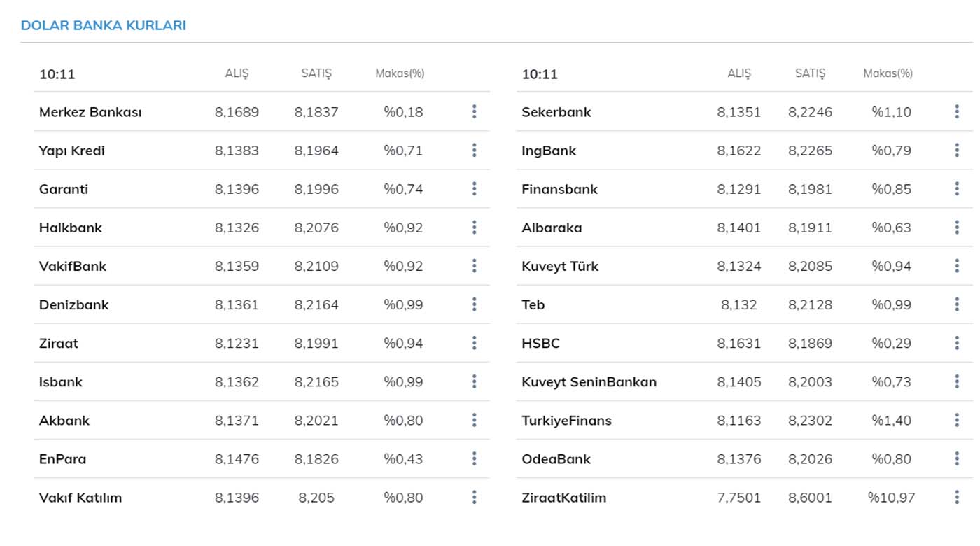Select the Denizbank bank name
The width and height of the screenshot is (980, 546).
coord(74,304)
